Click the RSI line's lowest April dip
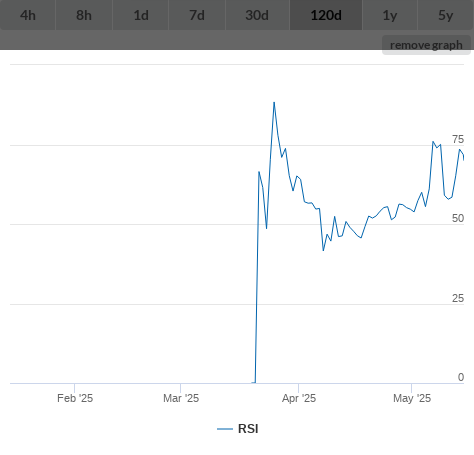 point(323,250)
